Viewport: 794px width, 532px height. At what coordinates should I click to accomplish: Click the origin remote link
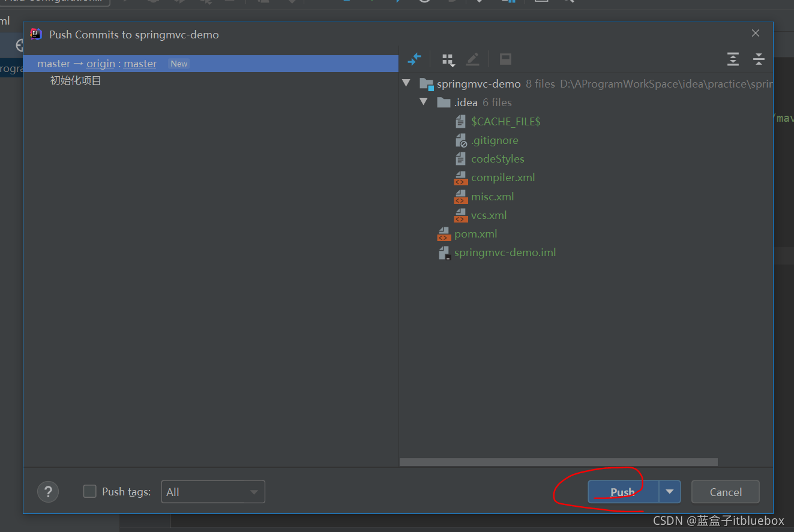pos(101,64)
